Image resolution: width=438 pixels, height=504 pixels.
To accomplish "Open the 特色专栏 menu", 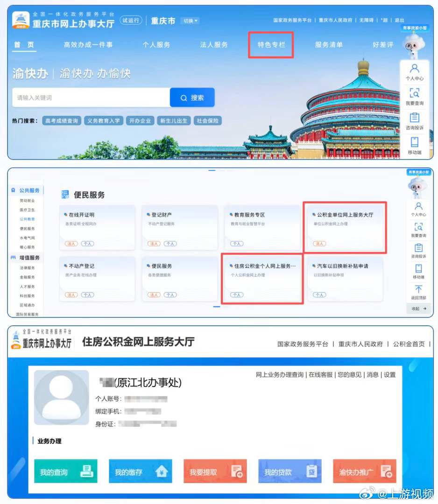I will tap(271, 45).
